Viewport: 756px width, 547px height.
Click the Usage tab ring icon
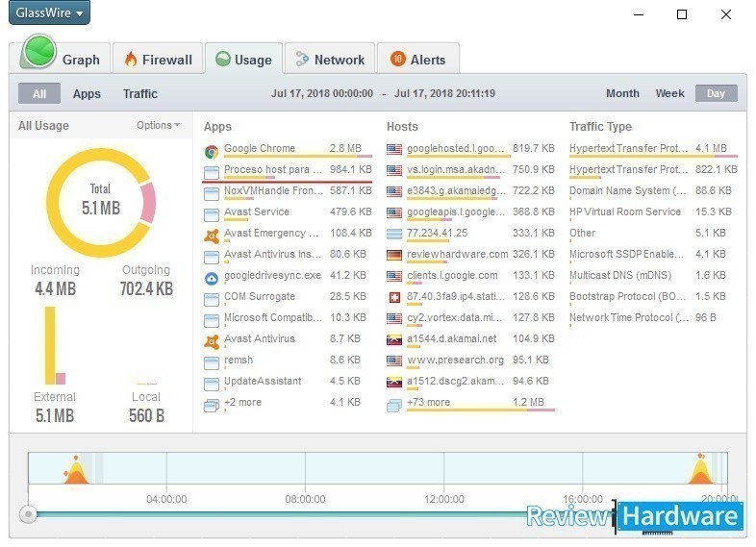click(x=223, y=59)
